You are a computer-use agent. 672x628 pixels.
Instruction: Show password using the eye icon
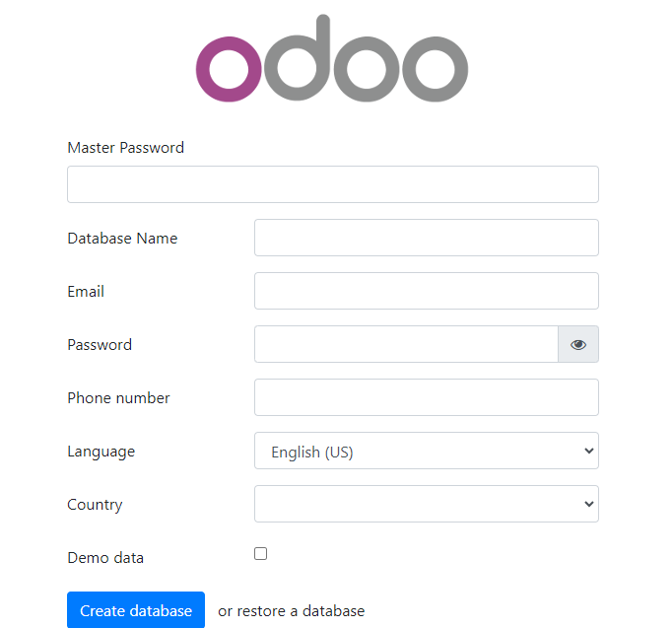pyautogui.click(x=578, y=344)
